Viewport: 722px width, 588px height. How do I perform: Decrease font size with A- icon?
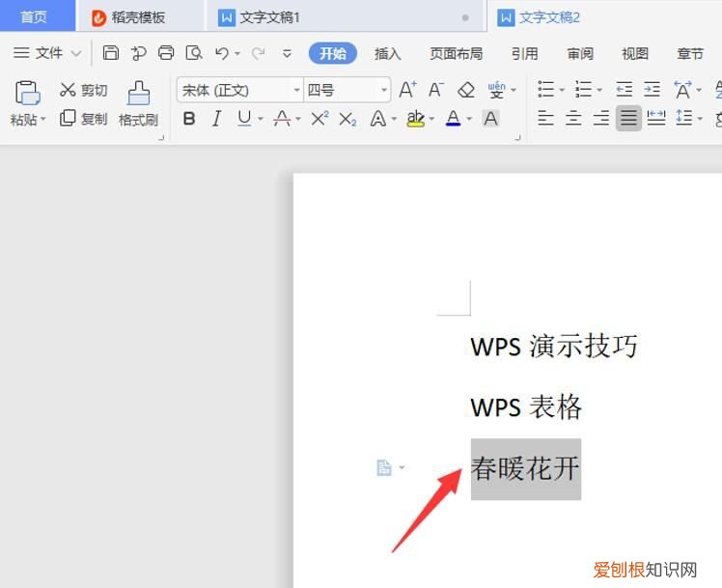(435, 90)
